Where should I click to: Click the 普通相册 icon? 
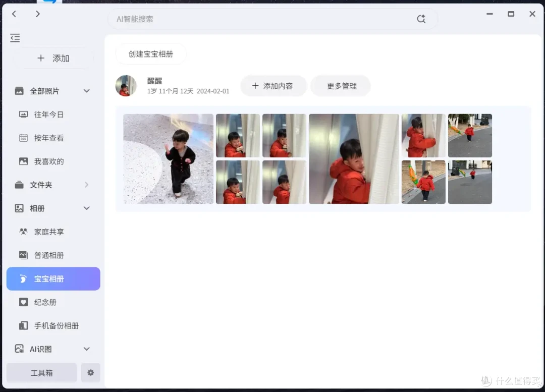click(23, 255)
